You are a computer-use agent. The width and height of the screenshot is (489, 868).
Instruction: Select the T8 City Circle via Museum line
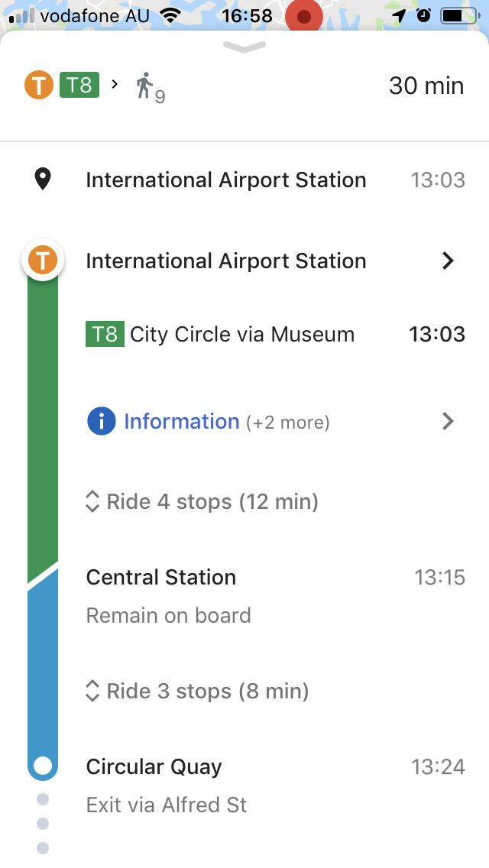tap(241, 335)
